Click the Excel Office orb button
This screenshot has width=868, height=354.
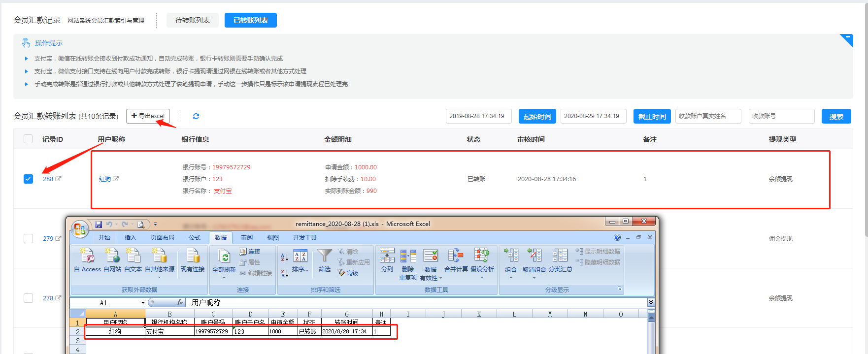(x=79, y=229)
